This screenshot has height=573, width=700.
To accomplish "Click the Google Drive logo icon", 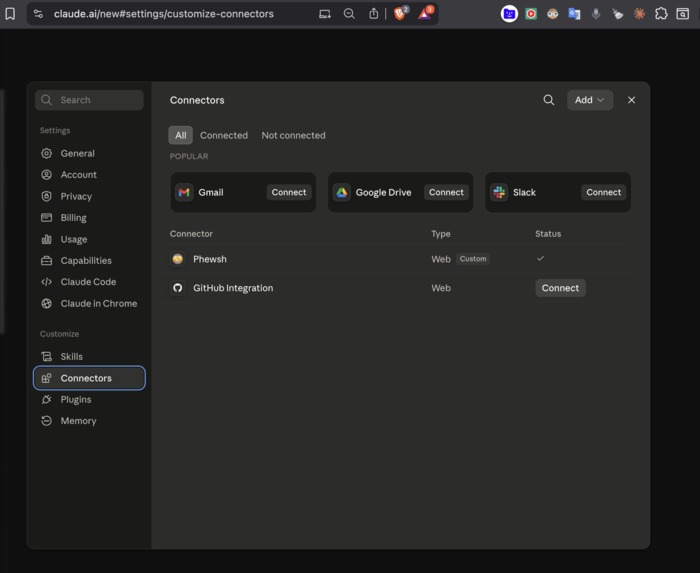I will [342, 192].
